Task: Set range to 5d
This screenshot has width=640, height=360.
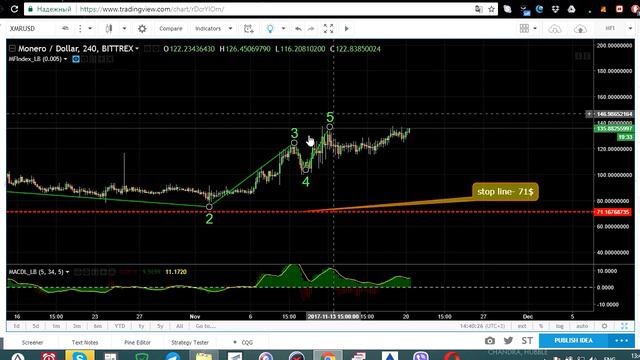Action: (36, 326)
